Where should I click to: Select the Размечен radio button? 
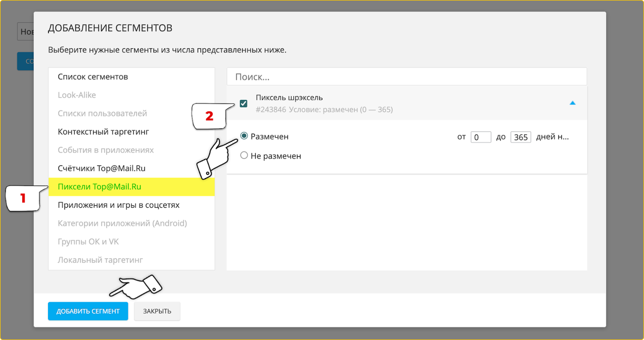click(244, 136)
